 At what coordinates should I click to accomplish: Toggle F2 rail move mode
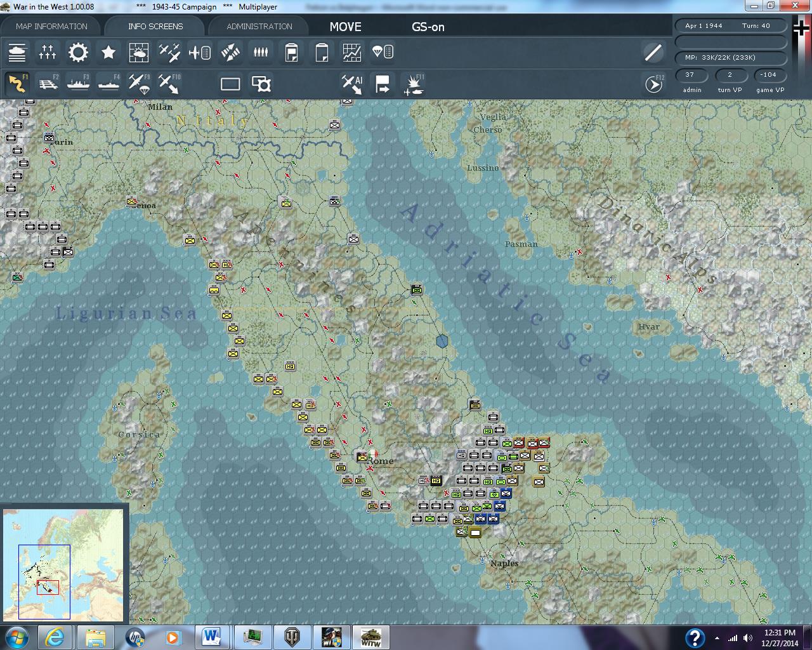pyautogui.click(x=48, y=84)
